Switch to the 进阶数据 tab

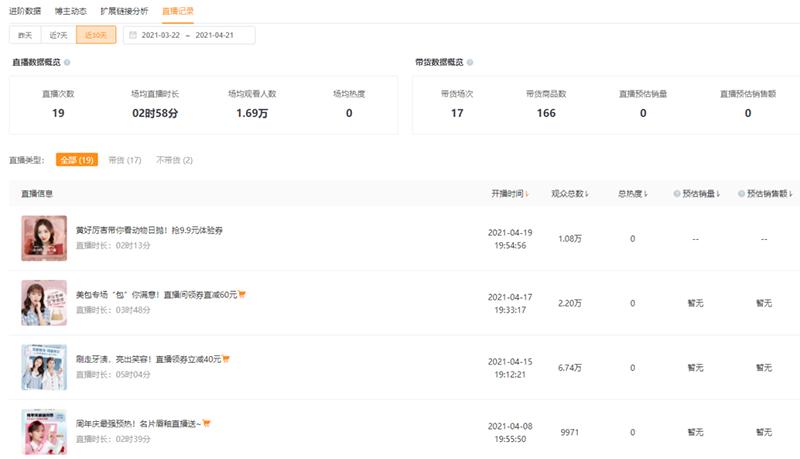pos(24,11)
